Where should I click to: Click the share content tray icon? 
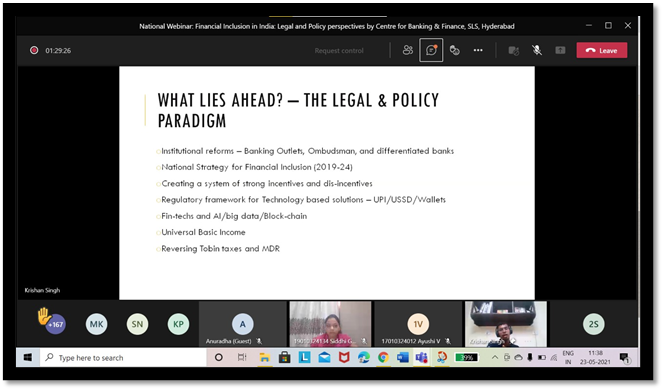560,50
